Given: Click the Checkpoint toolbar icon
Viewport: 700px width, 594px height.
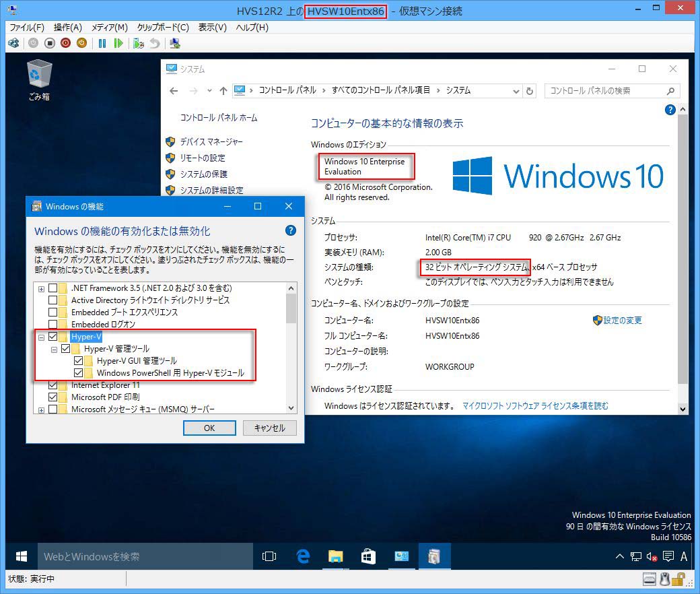Looking at the screenshot, I should coord(139,43).
